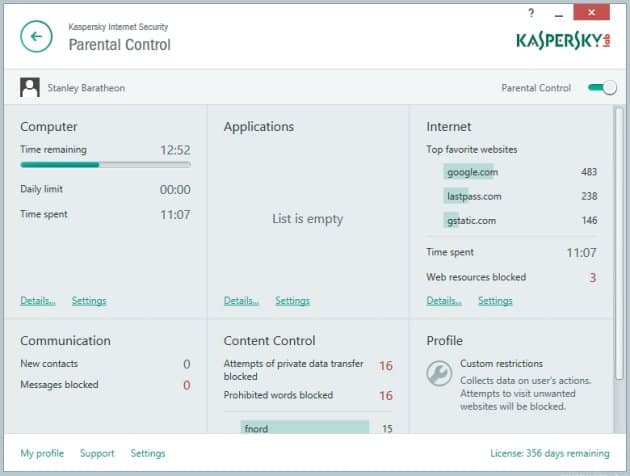This screenshot has width=630, height=476.
Task: Open My profile link
Action: [42, 453]
